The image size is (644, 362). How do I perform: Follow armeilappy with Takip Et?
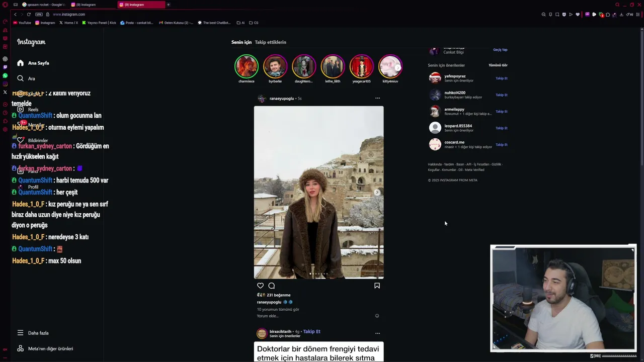coord(502,111)
